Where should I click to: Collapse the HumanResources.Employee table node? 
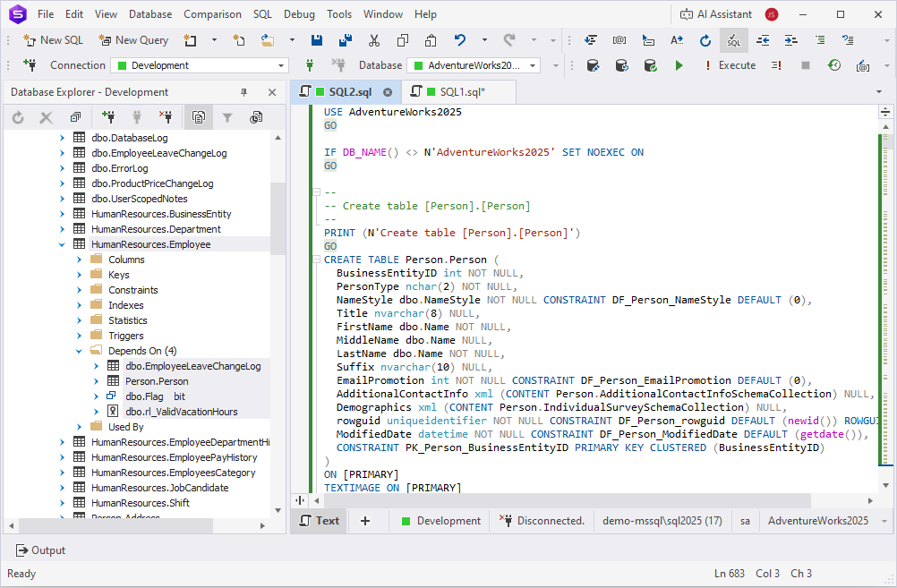tap(62, 244)
